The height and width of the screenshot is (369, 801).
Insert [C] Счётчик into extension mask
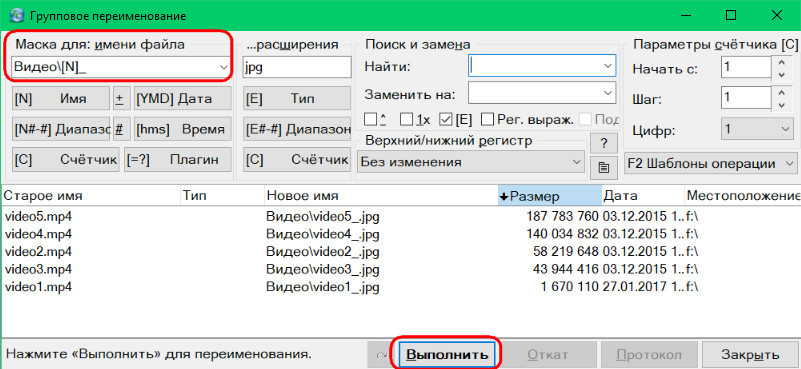(297, 159)
